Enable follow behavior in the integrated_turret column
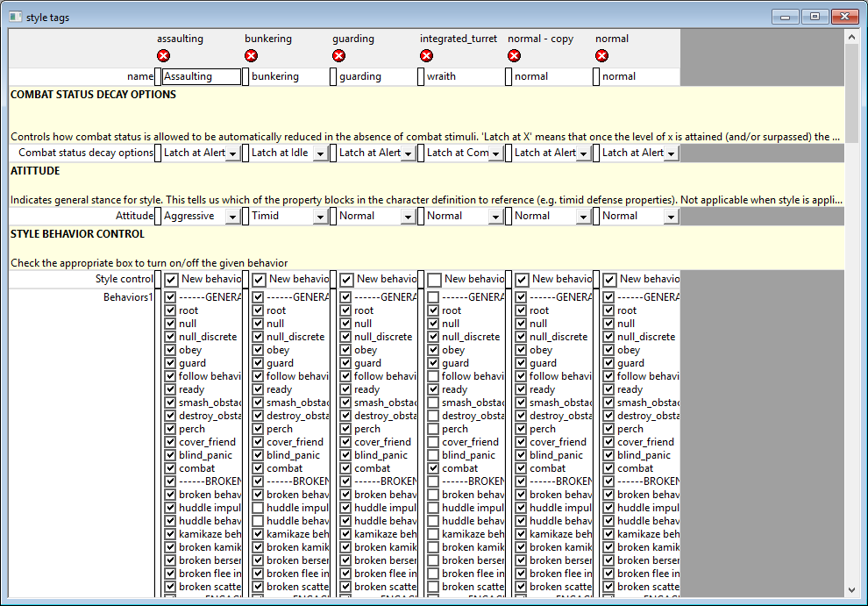The image size is (868, 606). pos(433,377)
